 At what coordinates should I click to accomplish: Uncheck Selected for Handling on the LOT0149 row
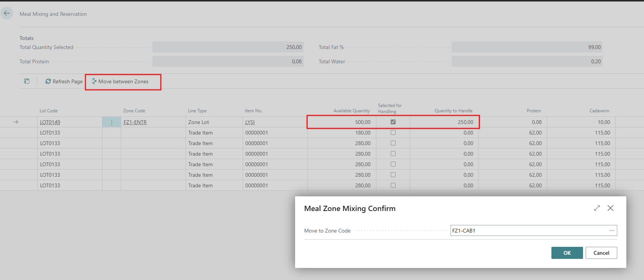pyautogui.click(x=393, y=122)
